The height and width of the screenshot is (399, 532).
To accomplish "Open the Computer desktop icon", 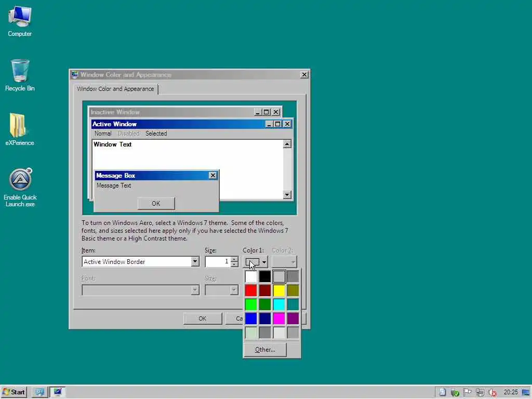I will click(x=20, y=21).
